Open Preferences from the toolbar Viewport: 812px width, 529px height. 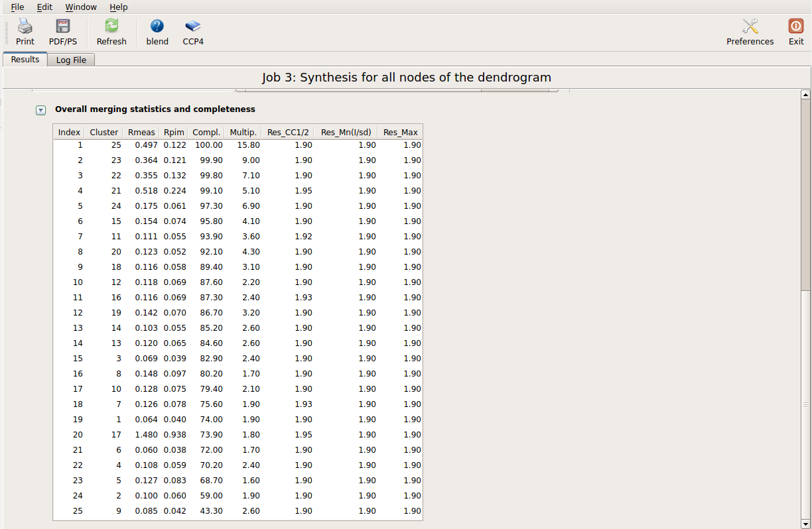(x=750, y=32)
